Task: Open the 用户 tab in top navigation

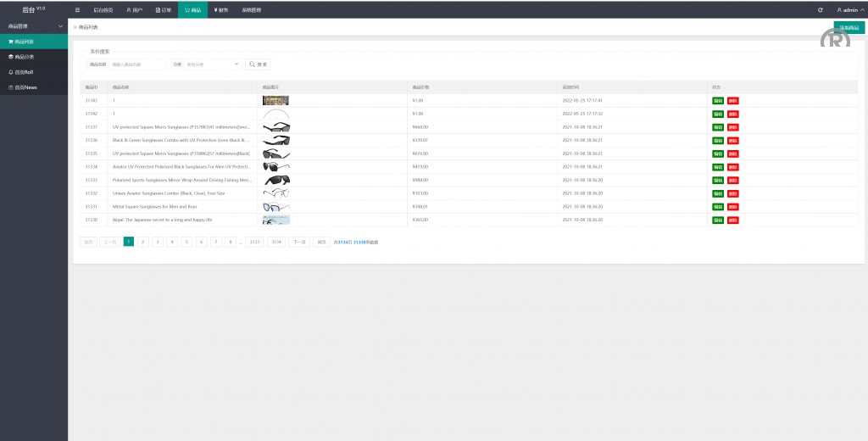Action: click(x=134, y=9)
